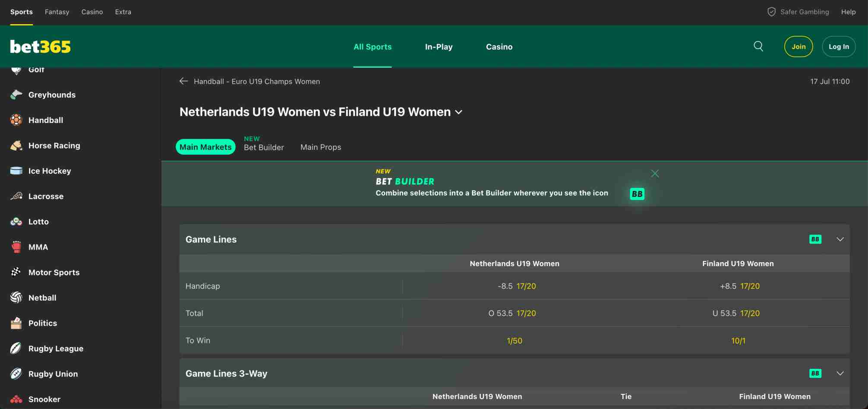Image resolution: width=868 pixels, height=409 pixels.
Task: Open the Extra top tab
Action: pyautogui.click(x=123, y=12)
